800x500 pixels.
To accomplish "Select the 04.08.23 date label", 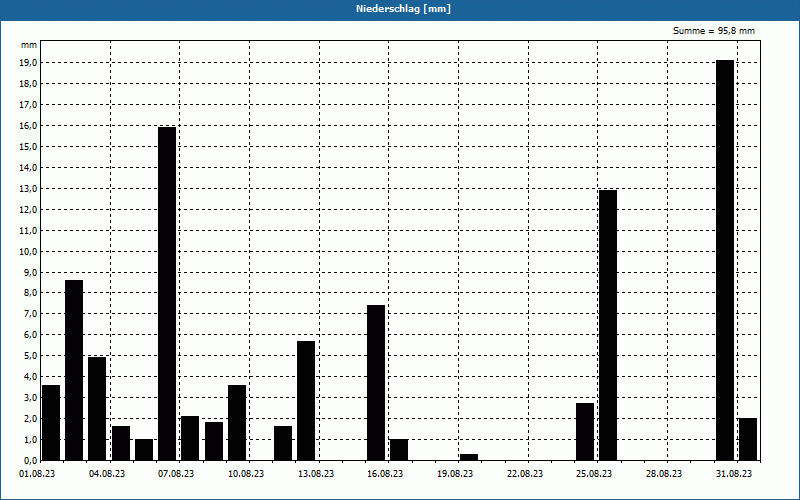I will pyautogui.click(x=107, y=474).
